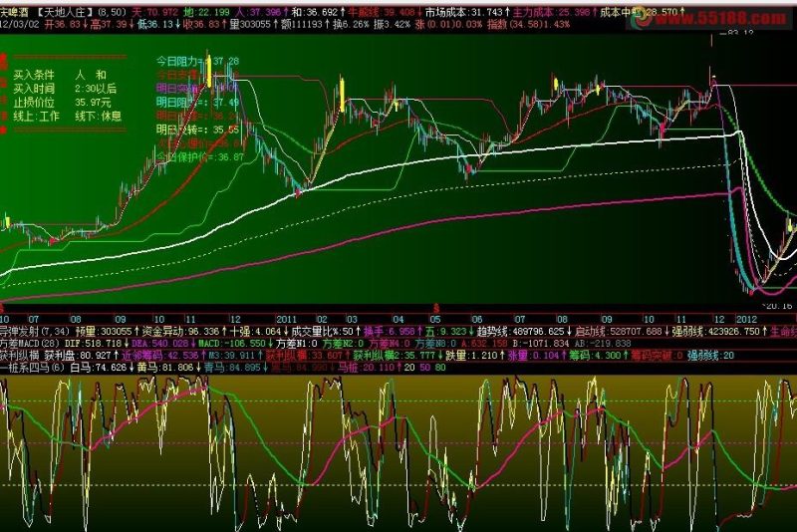Select the 2012 year marker on timeline
This screenshot has width=797, height=532.
(x=746, y=320)
